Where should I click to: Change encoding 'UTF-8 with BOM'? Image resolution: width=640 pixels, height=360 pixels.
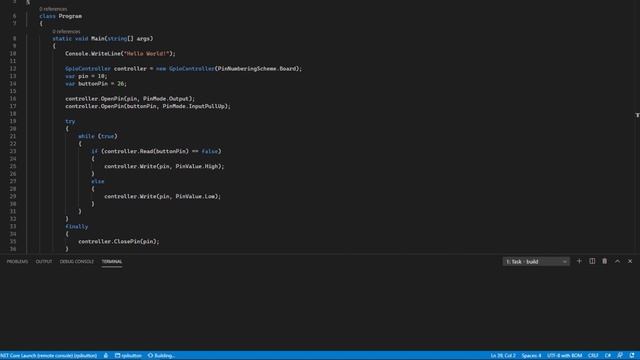pyautogui.click(x=564, y=356)
